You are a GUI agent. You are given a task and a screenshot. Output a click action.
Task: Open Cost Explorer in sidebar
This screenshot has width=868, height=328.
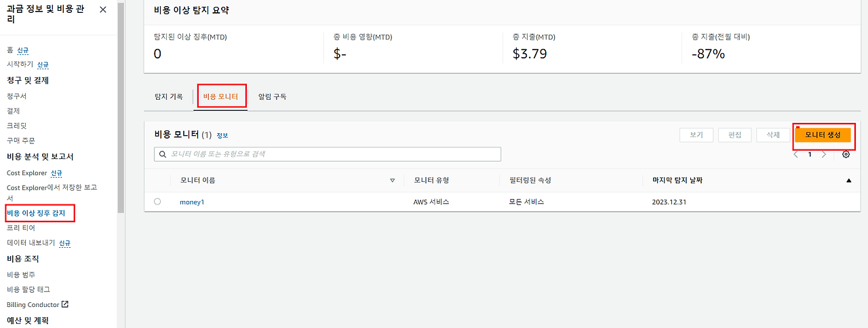tap(27, 173)
